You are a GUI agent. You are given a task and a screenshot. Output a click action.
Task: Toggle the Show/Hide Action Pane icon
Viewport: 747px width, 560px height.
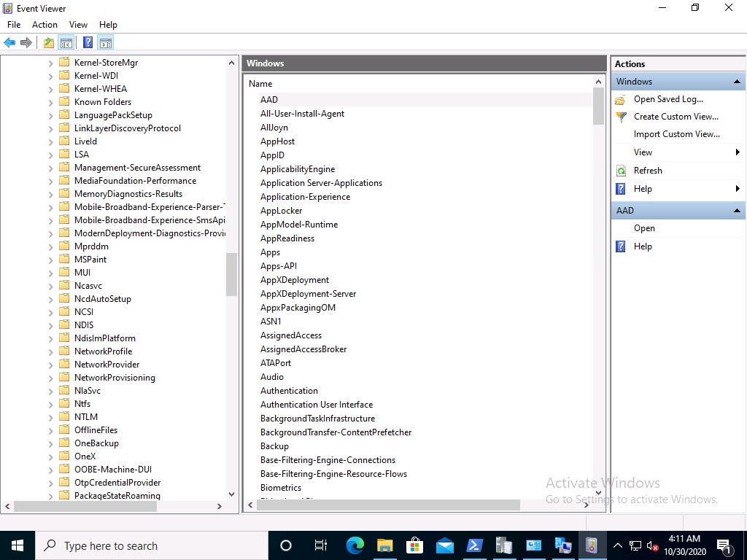106,43
